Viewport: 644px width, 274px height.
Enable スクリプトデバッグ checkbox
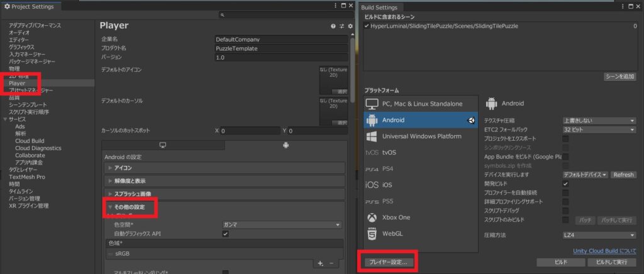point(565,211)
